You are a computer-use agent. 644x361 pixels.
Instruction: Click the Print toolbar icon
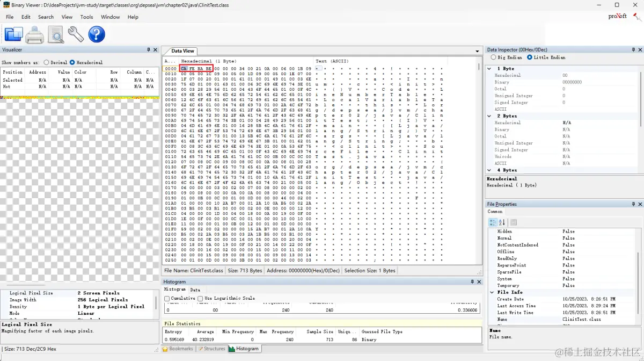click(x=35, y=34)
